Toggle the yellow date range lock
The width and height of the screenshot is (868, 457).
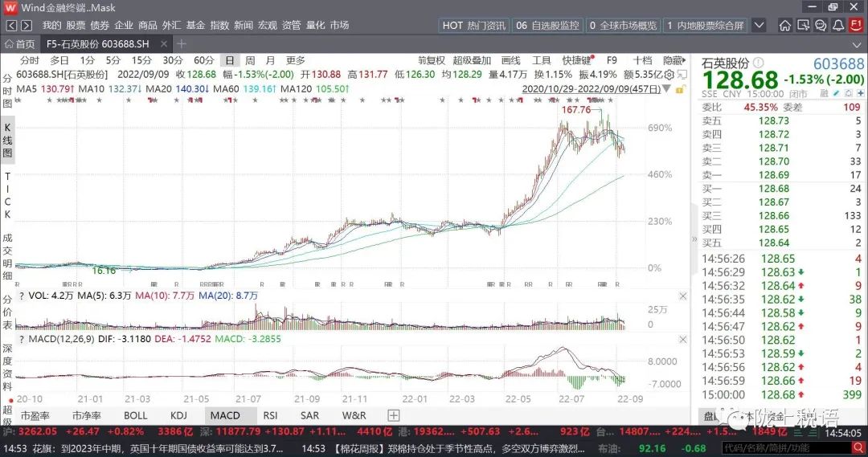tap(681, 89)
